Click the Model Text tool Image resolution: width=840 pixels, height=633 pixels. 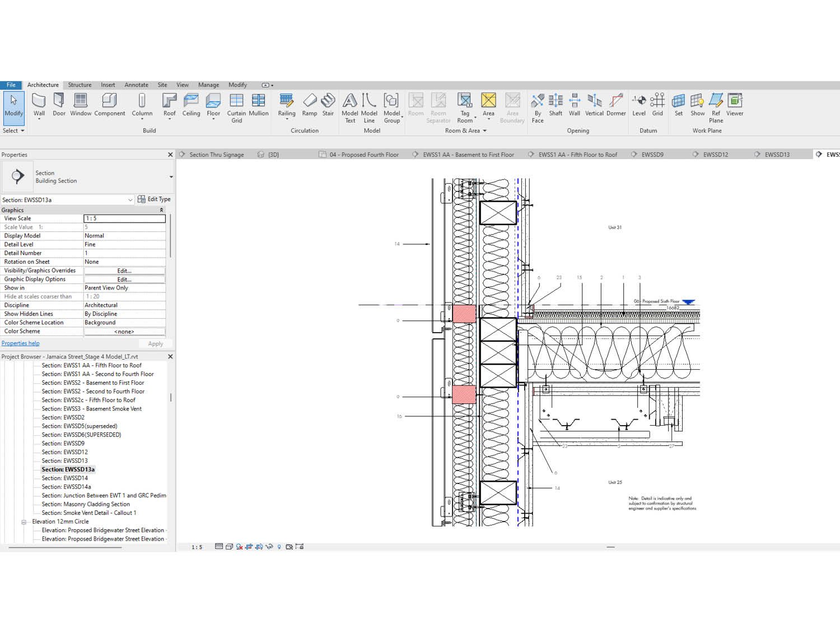[x=350, y=106]
